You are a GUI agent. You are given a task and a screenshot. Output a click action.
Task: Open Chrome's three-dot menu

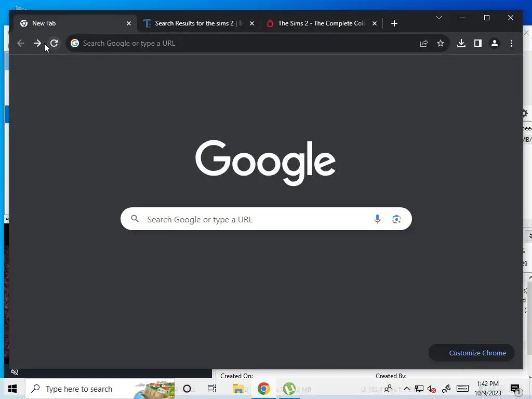511,44
